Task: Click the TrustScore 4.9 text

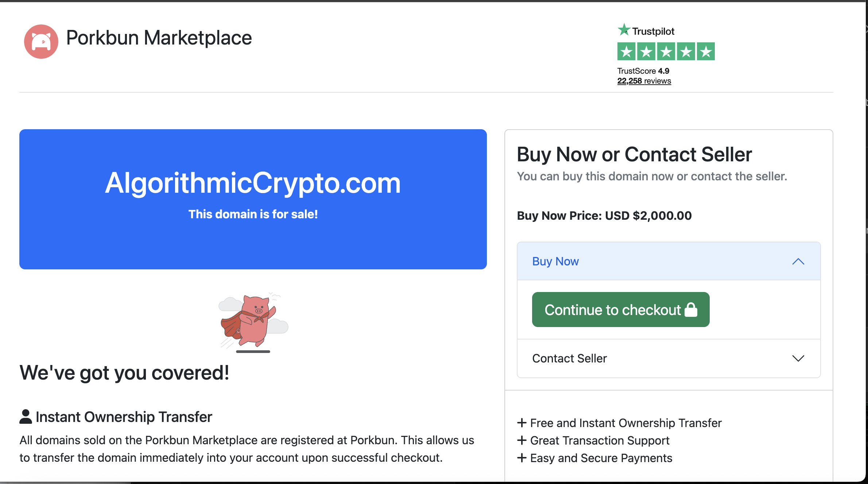Action: click(x=643, y=71)
